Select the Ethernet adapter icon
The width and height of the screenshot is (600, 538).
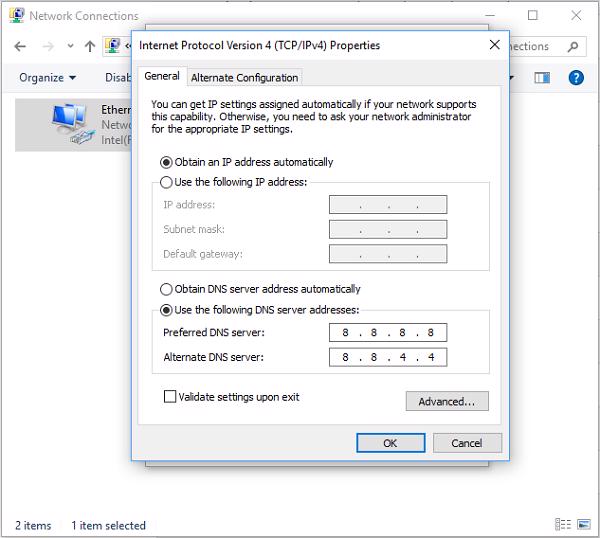tap(70, 123)
